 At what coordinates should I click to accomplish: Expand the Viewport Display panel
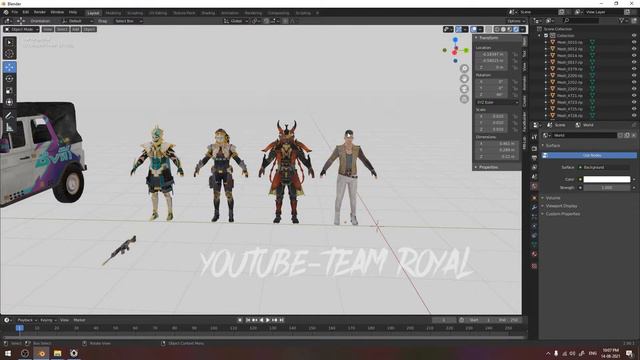(x=561, y=206)
